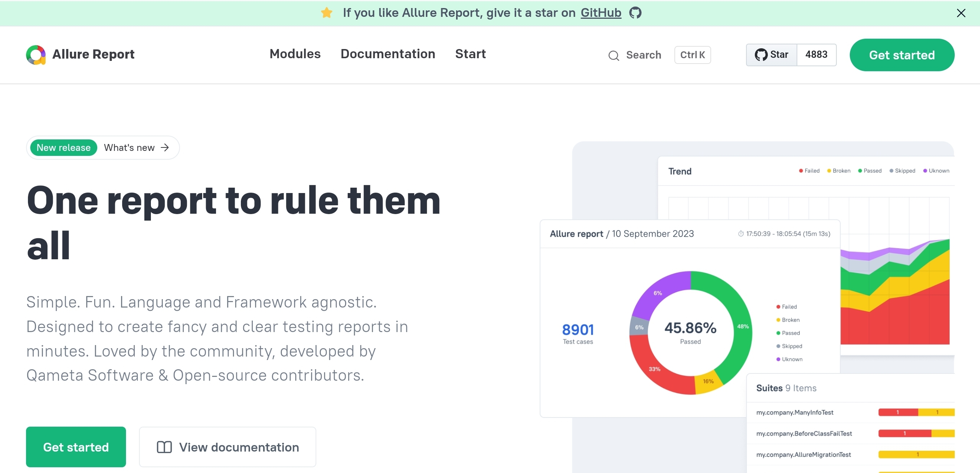Viewport: 980px width, 473px height.
Task: Click the 4883 star count
Action: [816, 55]
